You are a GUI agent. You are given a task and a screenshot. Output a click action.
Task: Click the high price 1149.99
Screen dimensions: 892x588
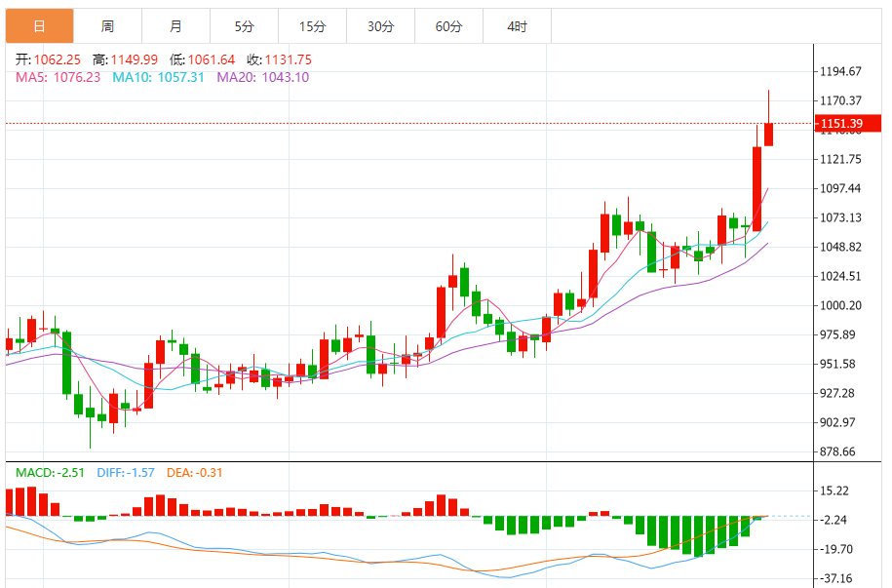135,59
